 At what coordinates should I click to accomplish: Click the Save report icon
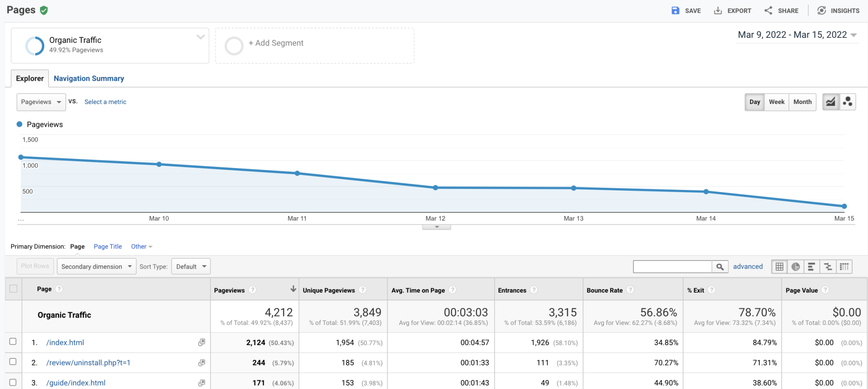pos(675,11)
